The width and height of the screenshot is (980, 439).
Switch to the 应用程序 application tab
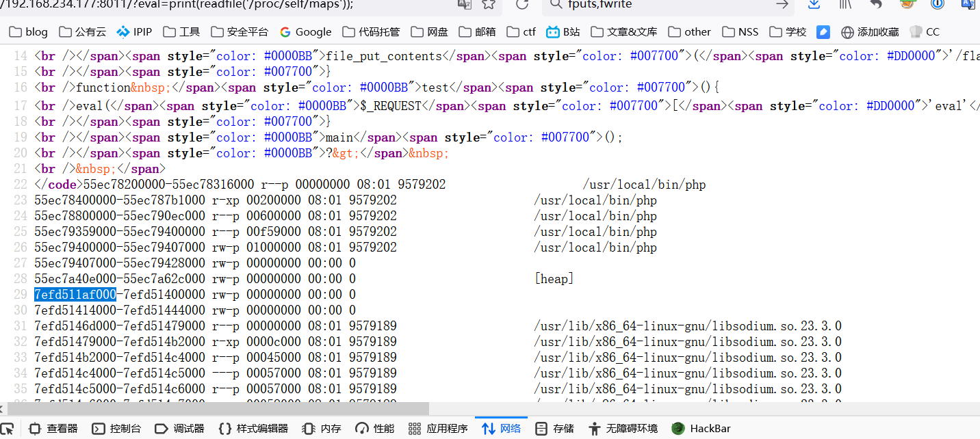[x=439, y=429]
